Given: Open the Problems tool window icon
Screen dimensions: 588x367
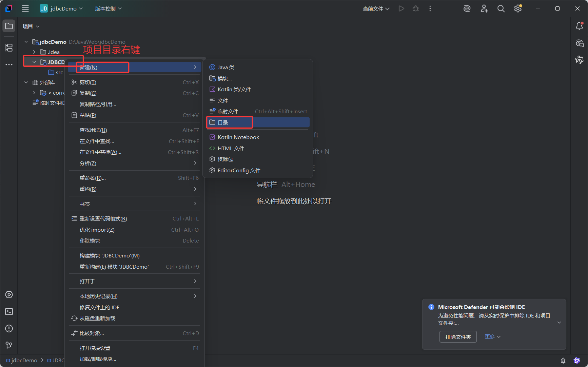Looking at the screenshot, I should point(9,328).
